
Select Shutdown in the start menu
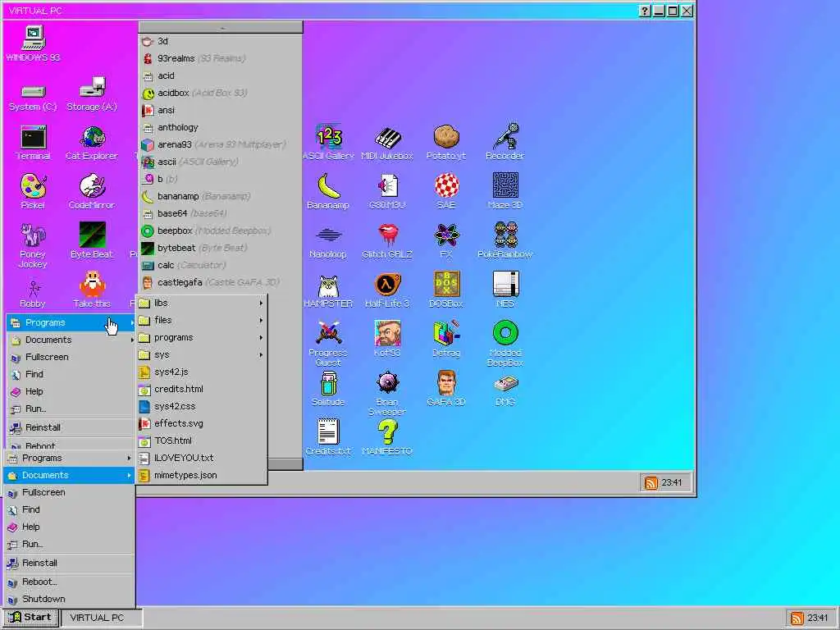point(69,599)
